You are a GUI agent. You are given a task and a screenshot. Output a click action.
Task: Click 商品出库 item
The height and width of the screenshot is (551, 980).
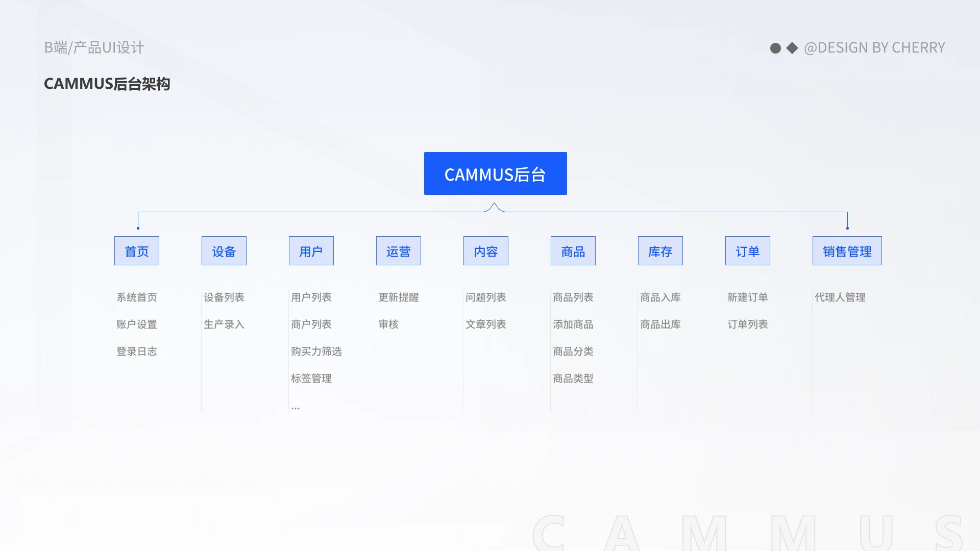[660, 324]
